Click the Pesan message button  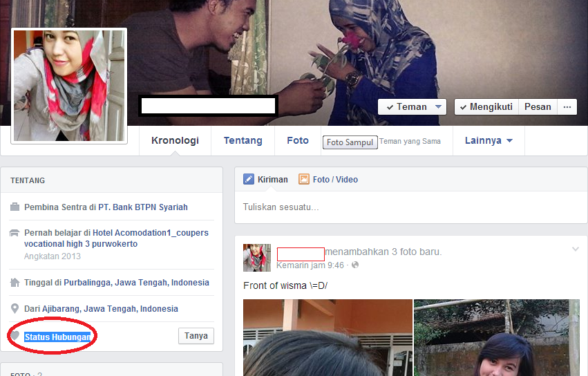coord(538,107)
